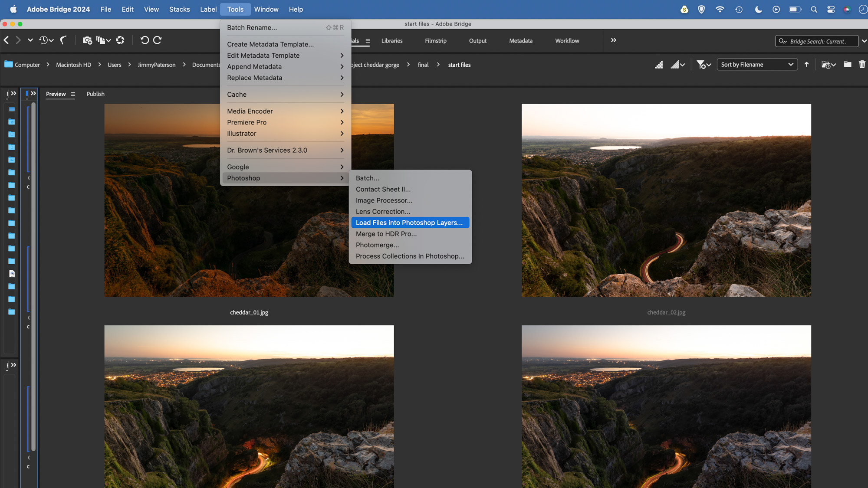
Task: Select Filmstrip workspace
Action: point(436,41)
